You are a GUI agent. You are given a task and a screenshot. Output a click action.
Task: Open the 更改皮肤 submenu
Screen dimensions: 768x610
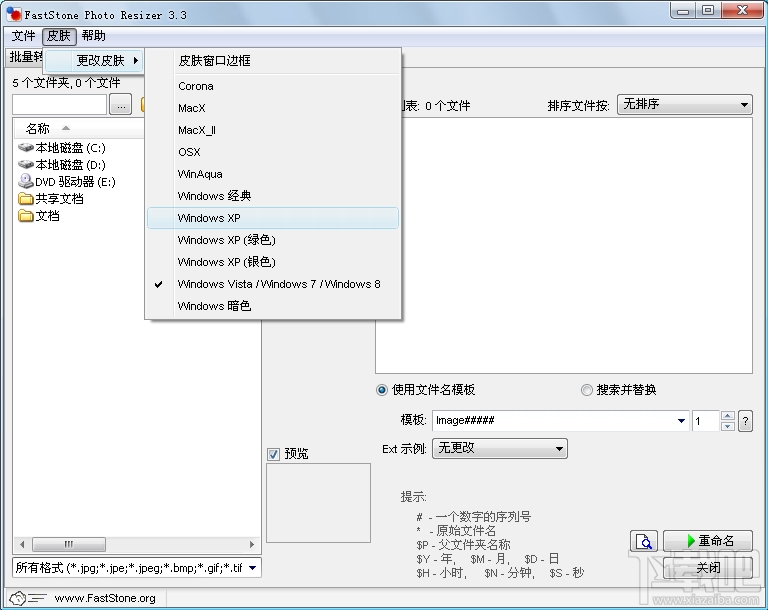tap(94, 61)
